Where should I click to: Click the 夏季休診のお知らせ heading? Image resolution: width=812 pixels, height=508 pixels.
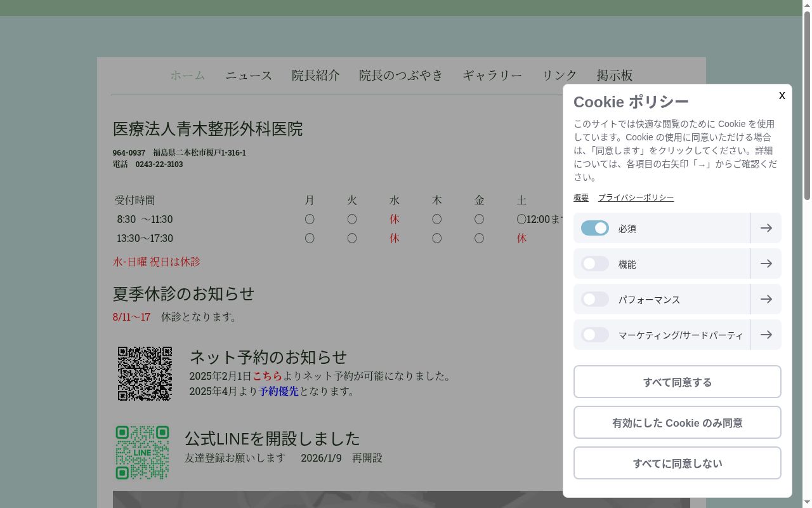[x=184, y=293]
